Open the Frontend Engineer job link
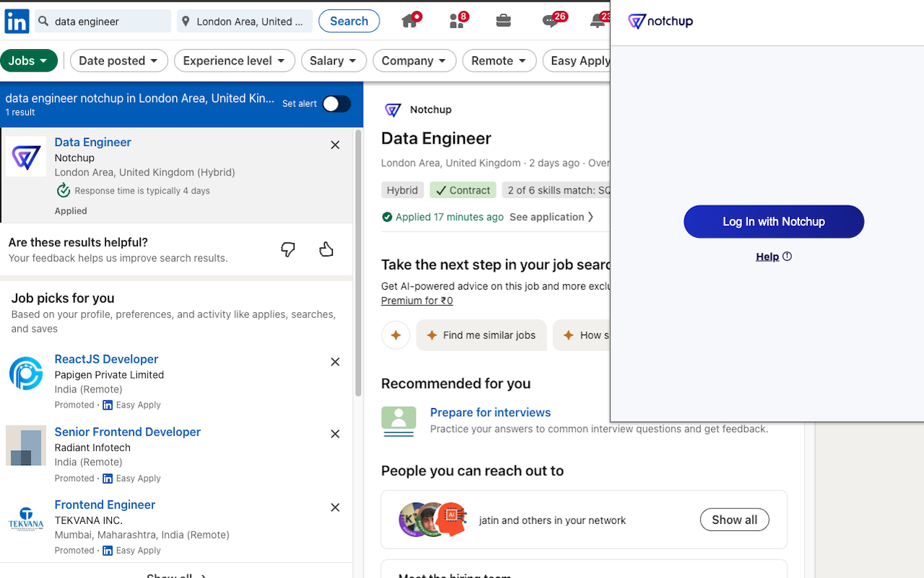 click(105, 505)
